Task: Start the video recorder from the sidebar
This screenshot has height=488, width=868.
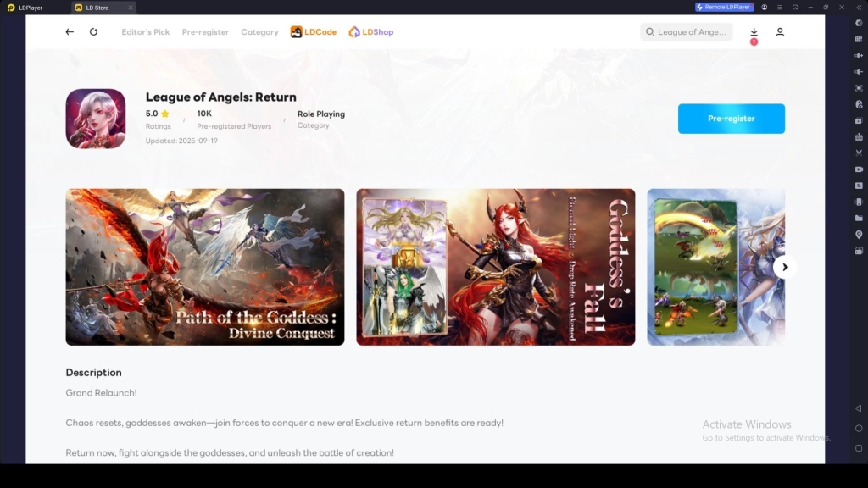Action: pos(859,169)
